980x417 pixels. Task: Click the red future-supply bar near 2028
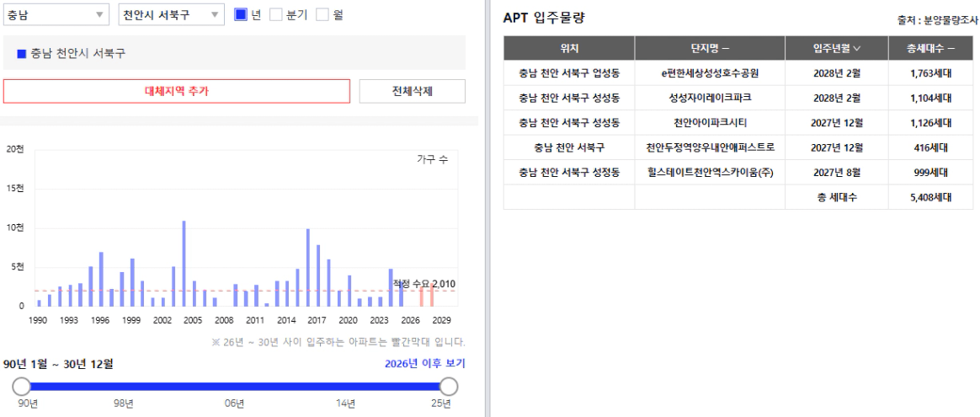[x=432, y=295]
